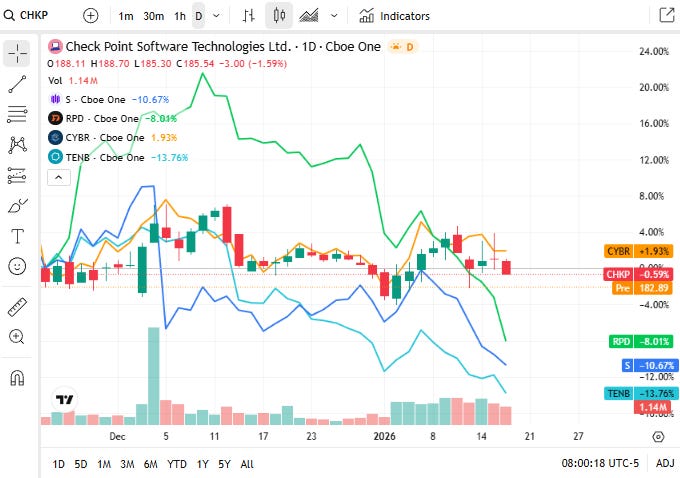Click the 2026 label on time axis
Image resolution: width=680 pixels, height=478 pixels.
tap(384, 436)
